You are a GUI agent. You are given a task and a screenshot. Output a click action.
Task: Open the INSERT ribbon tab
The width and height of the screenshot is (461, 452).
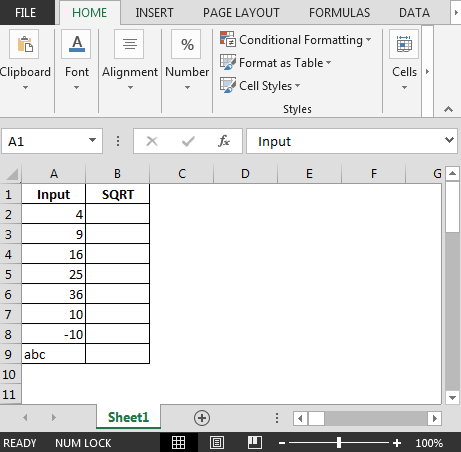click(154, 13)
